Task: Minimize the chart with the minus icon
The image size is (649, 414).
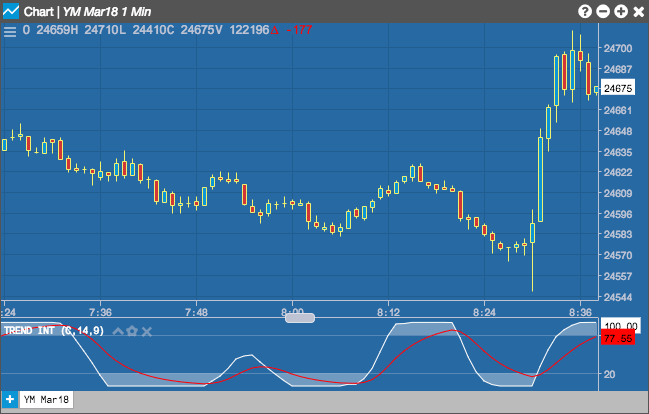Action: click(603, 11)
